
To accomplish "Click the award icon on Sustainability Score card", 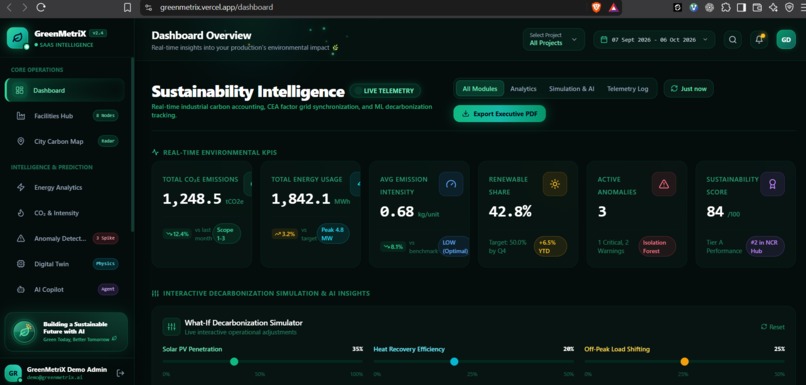I will (773, 184).
